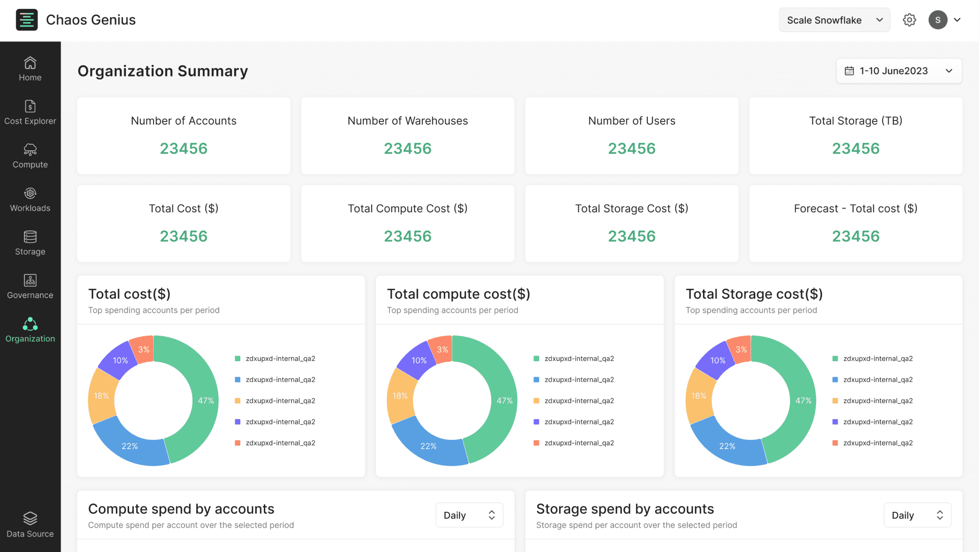
Task: Click the S user avatar
Action: pyautogui.click(x=938, y=20)
